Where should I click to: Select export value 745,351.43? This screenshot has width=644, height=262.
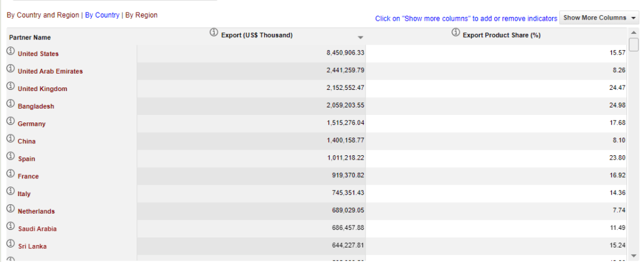[348, 193]
